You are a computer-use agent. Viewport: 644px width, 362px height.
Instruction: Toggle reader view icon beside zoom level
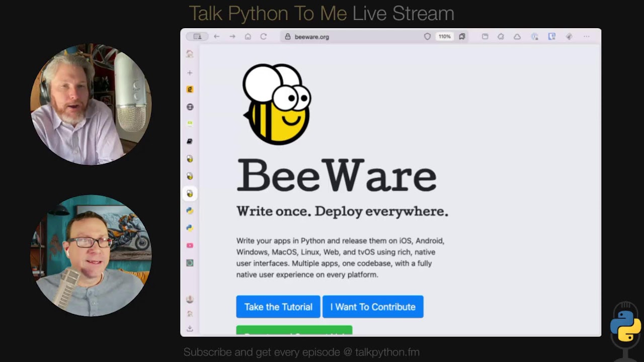(462, 37)
